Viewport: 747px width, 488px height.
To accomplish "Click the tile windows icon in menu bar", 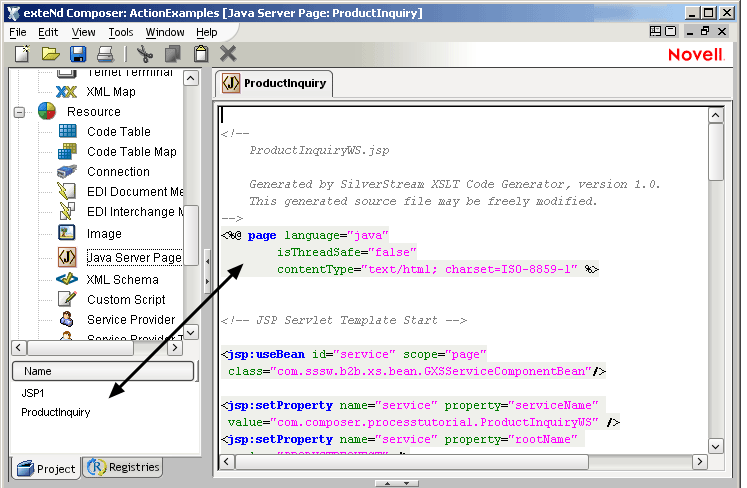I will [656, 31].
